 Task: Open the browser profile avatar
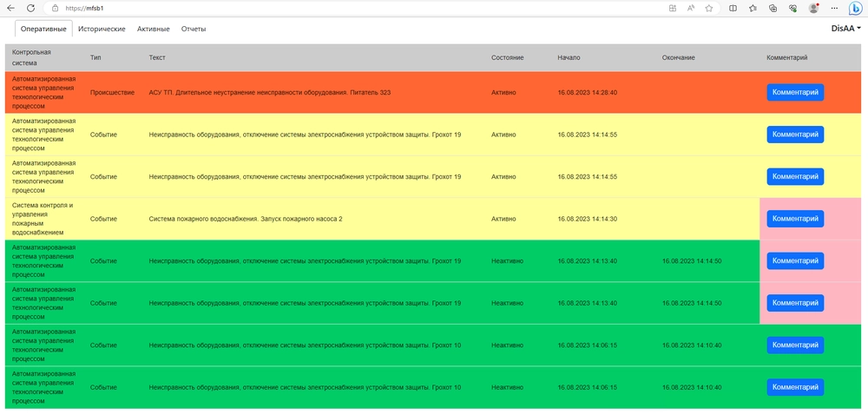click(813, 8)
